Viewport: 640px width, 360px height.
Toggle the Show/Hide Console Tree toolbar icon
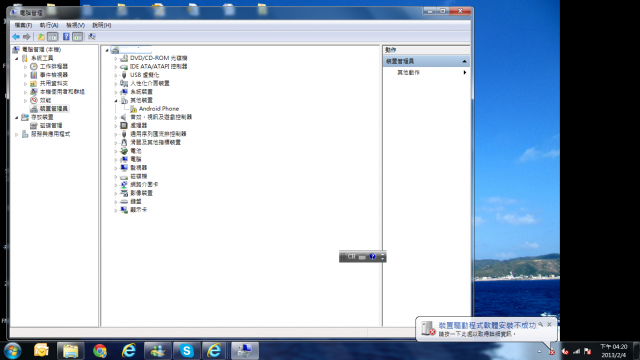pos(53,37)
